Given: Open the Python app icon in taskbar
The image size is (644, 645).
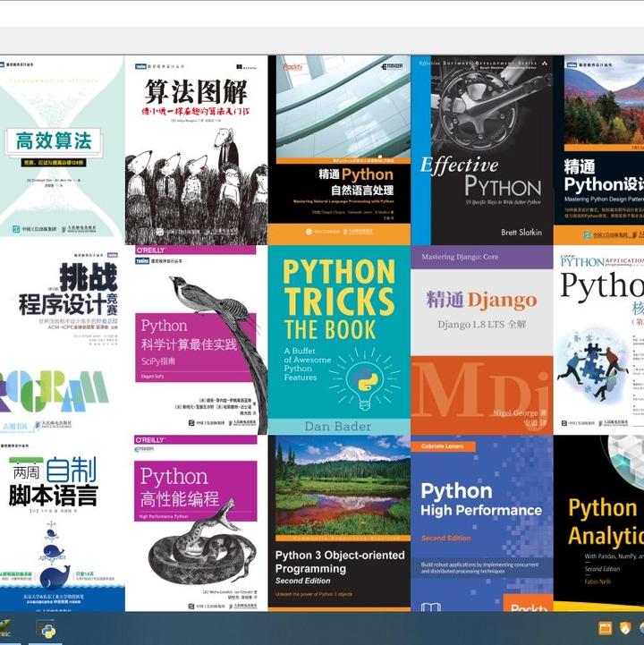Looking at the screenshot, I should pyautogui.click(x=47, y=631).
